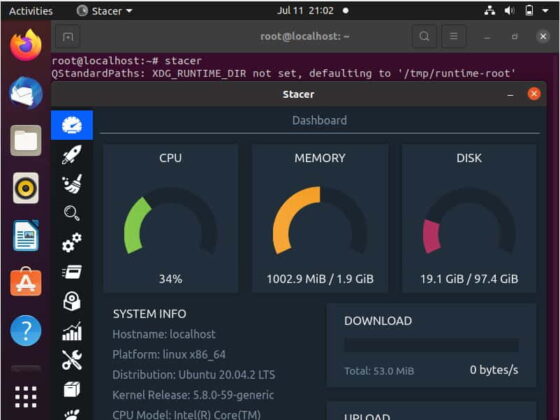
Task: Open Gnome Settings footprint icon
Action: click(x=72, y=414)
